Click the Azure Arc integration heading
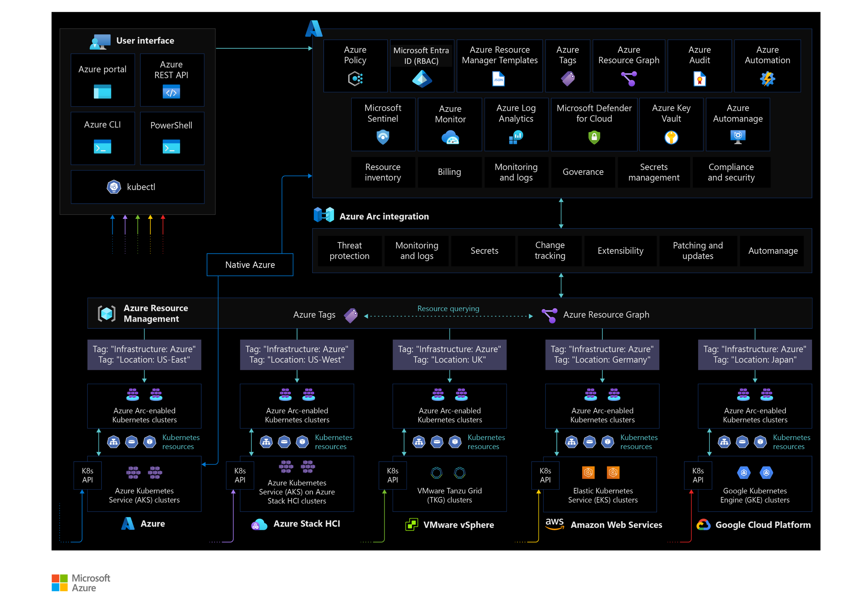The width and height of the screenshot is (868, 608). pyautogui.click(x=384, y=216)
